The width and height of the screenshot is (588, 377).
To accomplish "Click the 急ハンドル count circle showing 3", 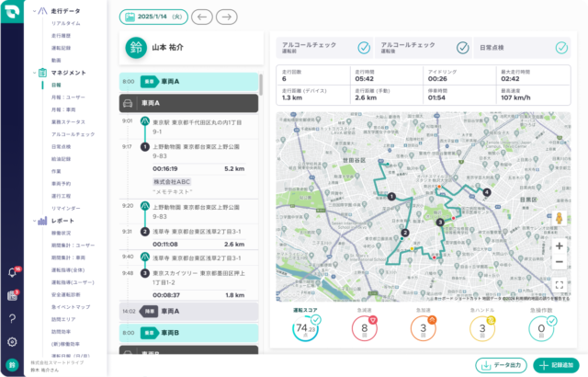I will coord(482,328).
